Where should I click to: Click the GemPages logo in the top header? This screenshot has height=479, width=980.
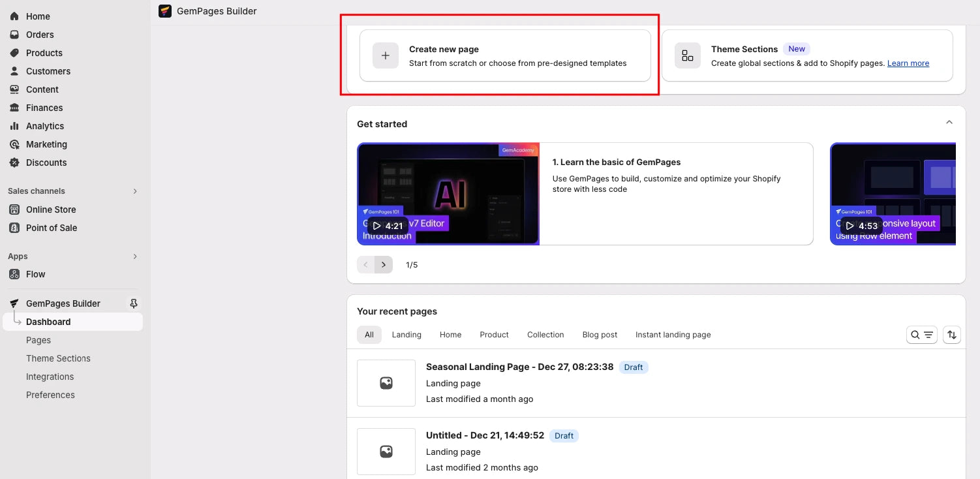(x=165, y=11)
